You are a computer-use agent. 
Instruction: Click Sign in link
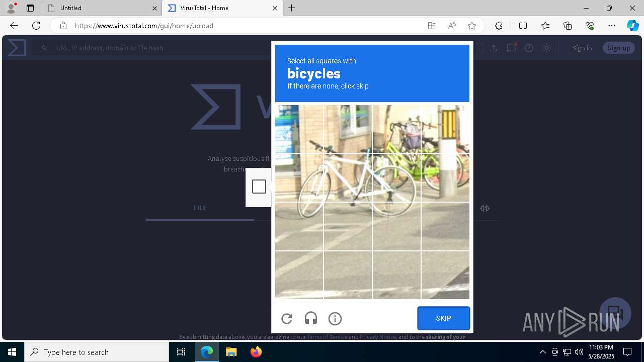[x=582, y=48]
